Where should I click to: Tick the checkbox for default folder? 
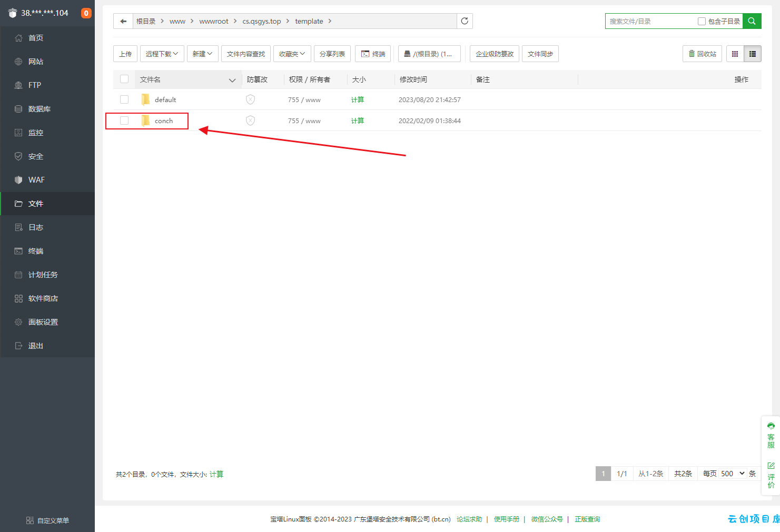tap(124, 99)
